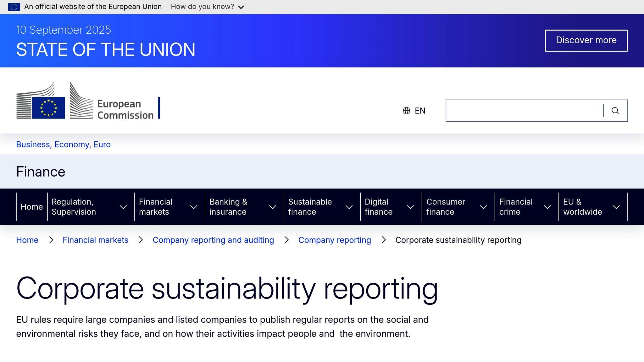Click the globe language icon
Viewport: 644px width, 362px height.
pos(406,111)
